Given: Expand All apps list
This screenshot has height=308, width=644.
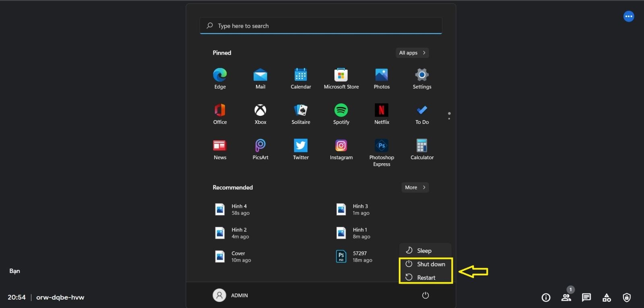Looking at the screenshot, I should [412, 53].
